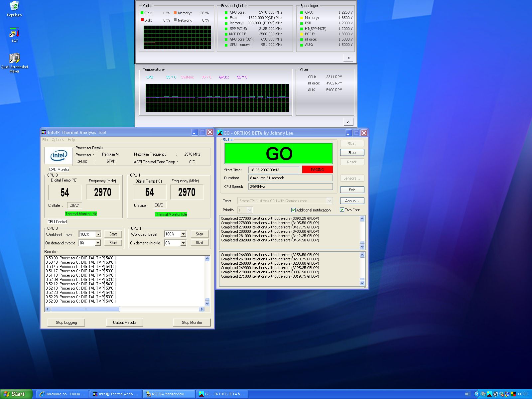
Task: Click the Windows Security shield tray icon
Action: pyautogui.click(x=507, y=394)
